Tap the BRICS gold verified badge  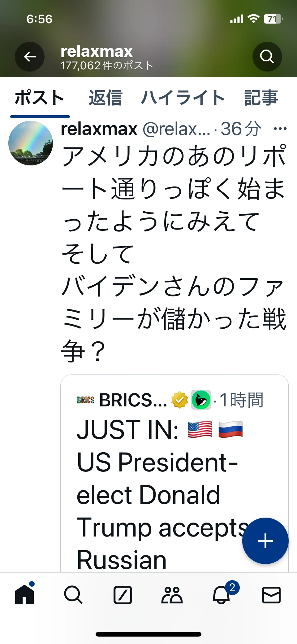click(180, 400)
